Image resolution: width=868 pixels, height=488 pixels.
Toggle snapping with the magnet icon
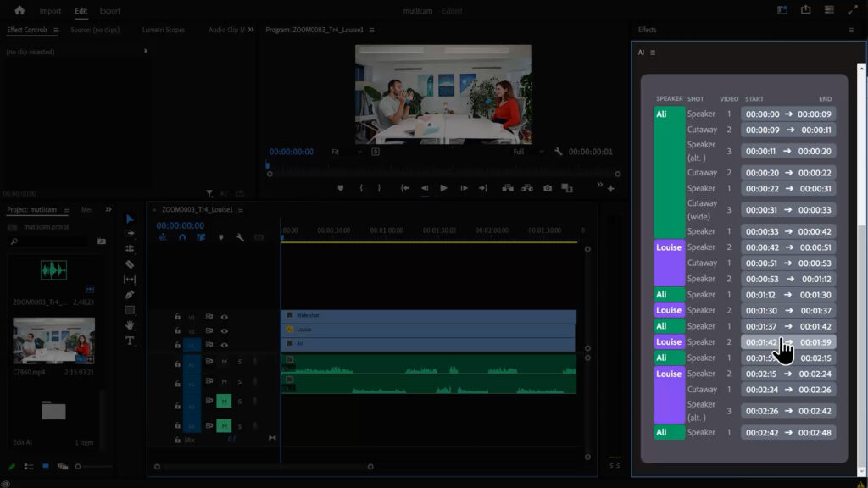[x=182, y=237]
